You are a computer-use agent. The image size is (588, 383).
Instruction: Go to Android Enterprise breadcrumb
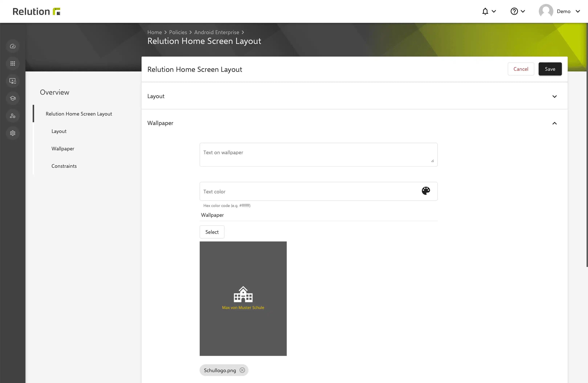pyautogui.click(x=217, y=32)
